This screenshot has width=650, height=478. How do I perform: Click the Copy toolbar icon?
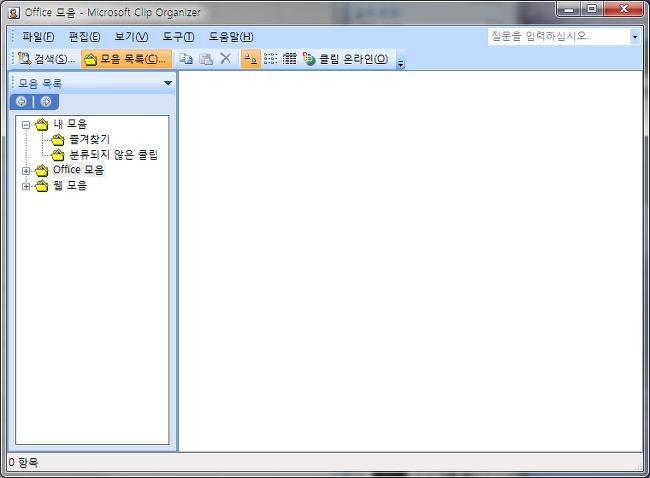[x=186, y=59]
